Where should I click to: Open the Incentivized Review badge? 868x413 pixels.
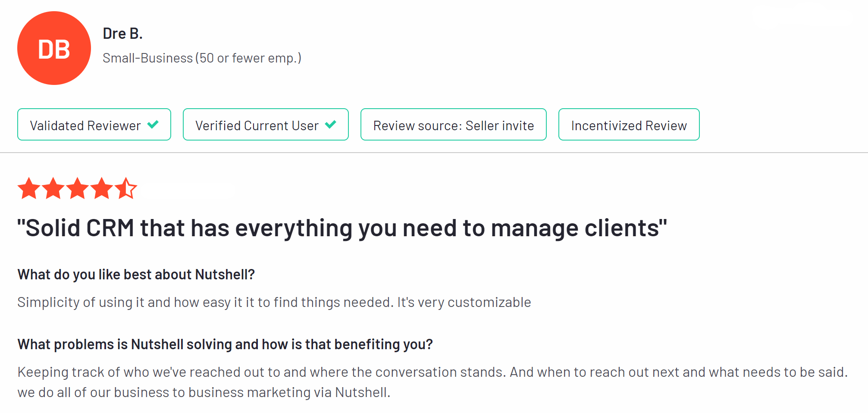point(629,125)
